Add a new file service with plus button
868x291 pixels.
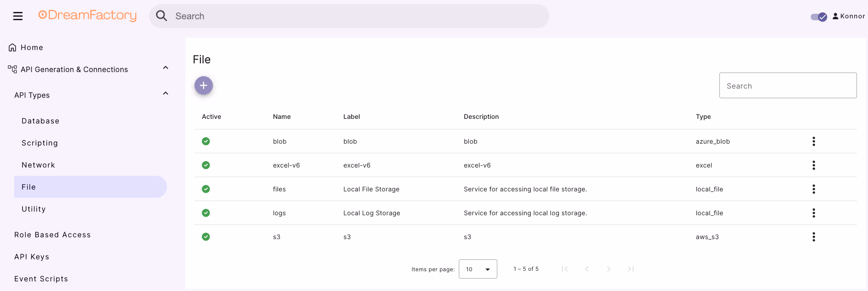point(204,85)
